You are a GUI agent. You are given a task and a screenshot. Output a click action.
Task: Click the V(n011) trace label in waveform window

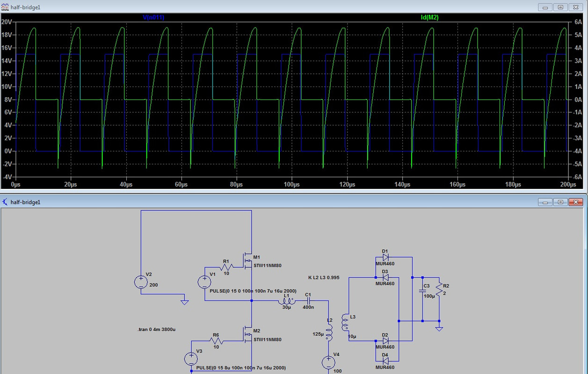(153, 17)
